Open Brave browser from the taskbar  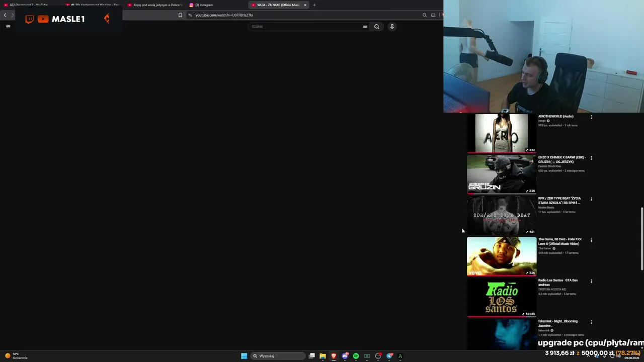[334, 356]
